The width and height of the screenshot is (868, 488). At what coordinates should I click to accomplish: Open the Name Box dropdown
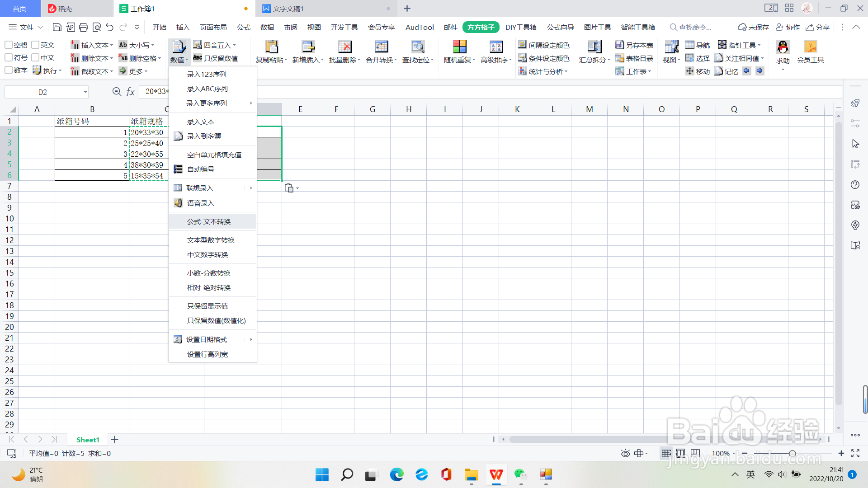point(85,92)
